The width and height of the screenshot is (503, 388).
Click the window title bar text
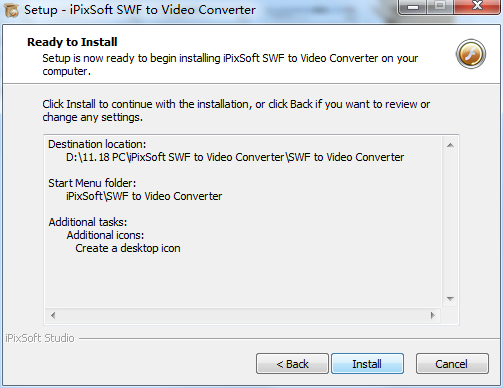click(140, 10)
